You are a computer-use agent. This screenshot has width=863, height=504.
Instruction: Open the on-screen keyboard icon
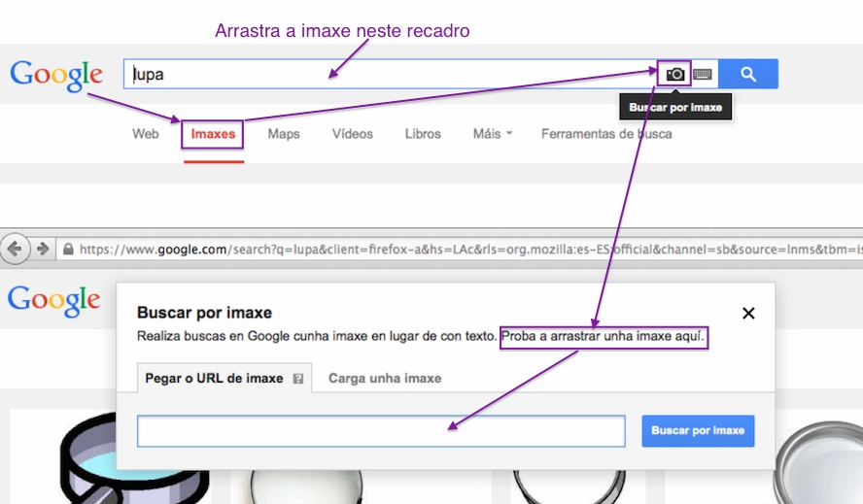[x=703, y=74]
